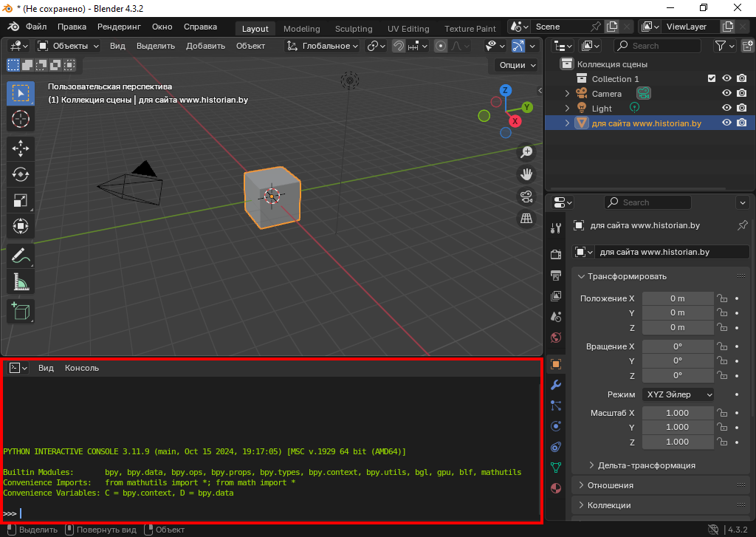Open the Modifiers wrench properties tab
Image resolution: width=756 pixels, height=537 pixels.
click(556, 385)
